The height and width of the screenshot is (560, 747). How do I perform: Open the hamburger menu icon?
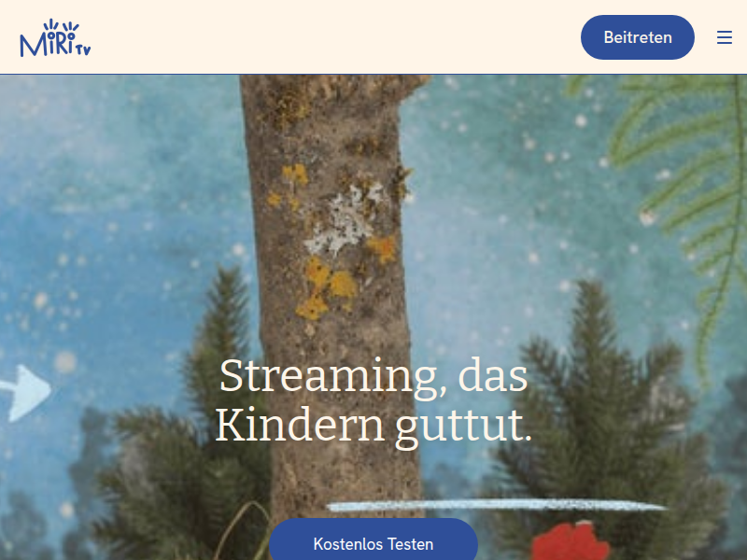pyautogui.click(x=725, y=37)
